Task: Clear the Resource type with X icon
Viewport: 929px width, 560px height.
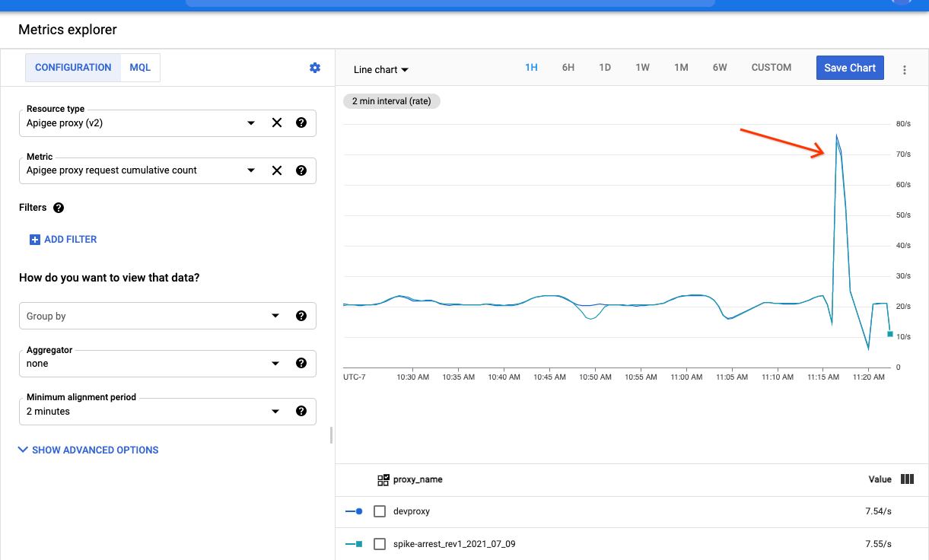Action: (x=277, y=123)
